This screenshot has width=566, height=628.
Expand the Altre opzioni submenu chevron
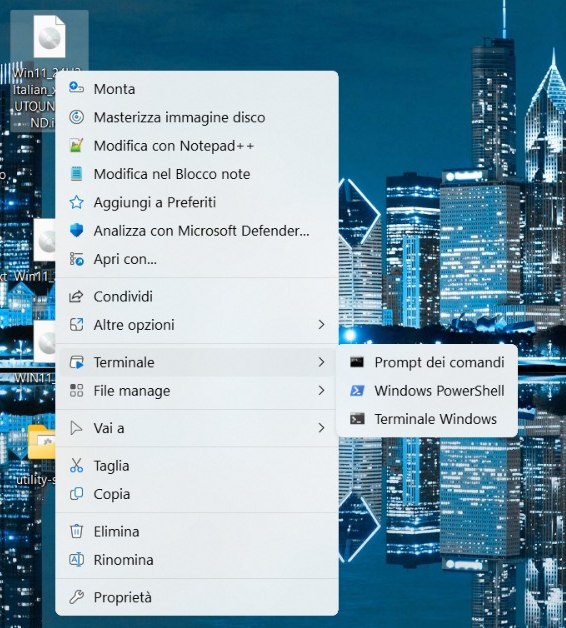pyautogui.click(x=321, y=325)
